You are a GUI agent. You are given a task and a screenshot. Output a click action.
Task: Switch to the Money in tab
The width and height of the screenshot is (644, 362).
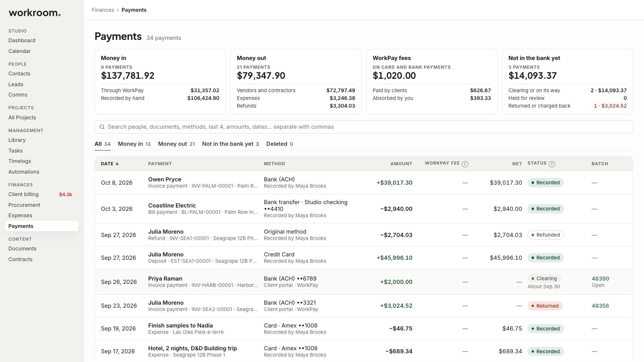134,144
